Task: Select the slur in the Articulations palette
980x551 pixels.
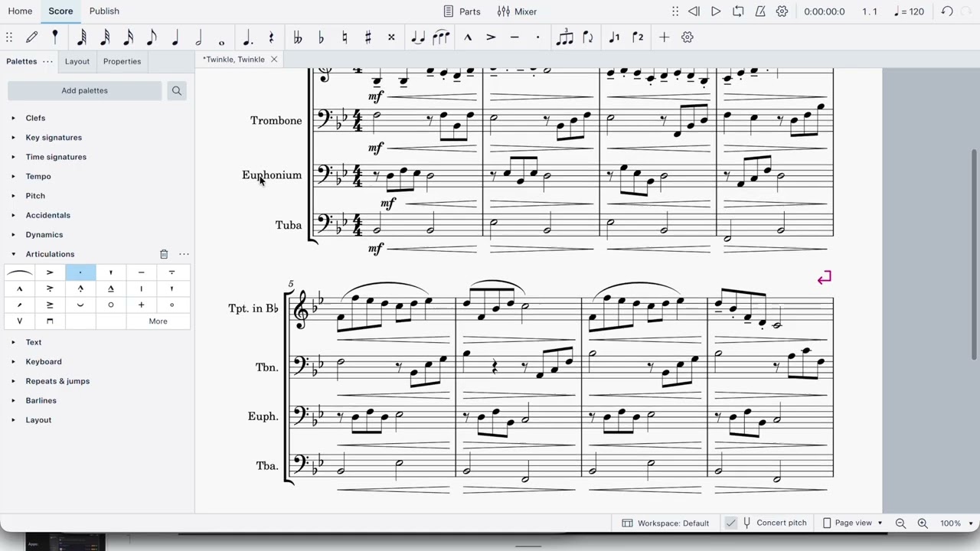Action: click(19, 272)
